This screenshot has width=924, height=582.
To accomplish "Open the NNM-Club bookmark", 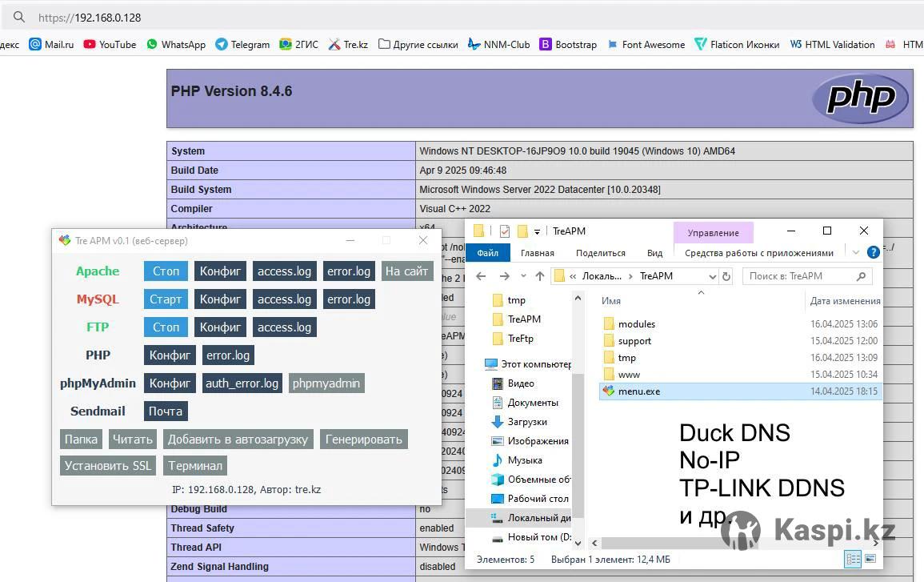I will [x=498, y=44].
